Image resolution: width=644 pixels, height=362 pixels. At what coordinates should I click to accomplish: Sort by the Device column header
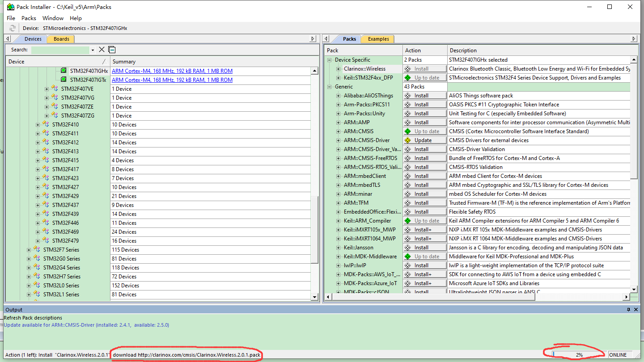pos(58,61)
